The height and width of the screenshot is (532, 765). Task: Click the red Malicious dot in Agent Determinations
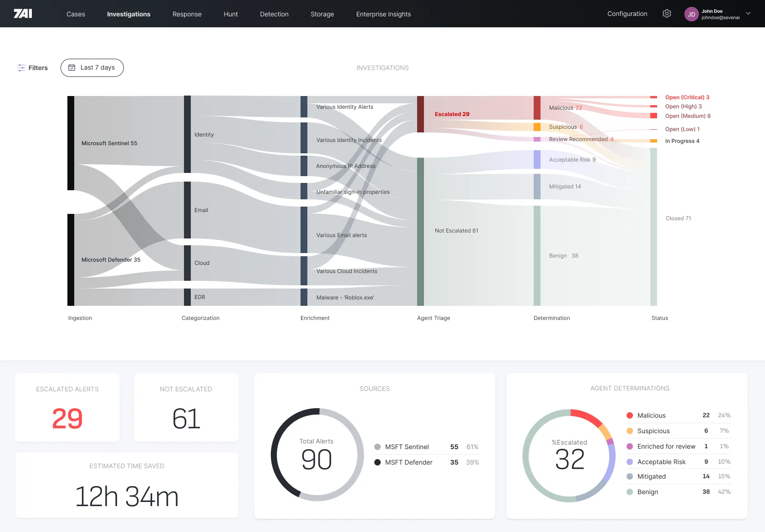tap(630, 415)
